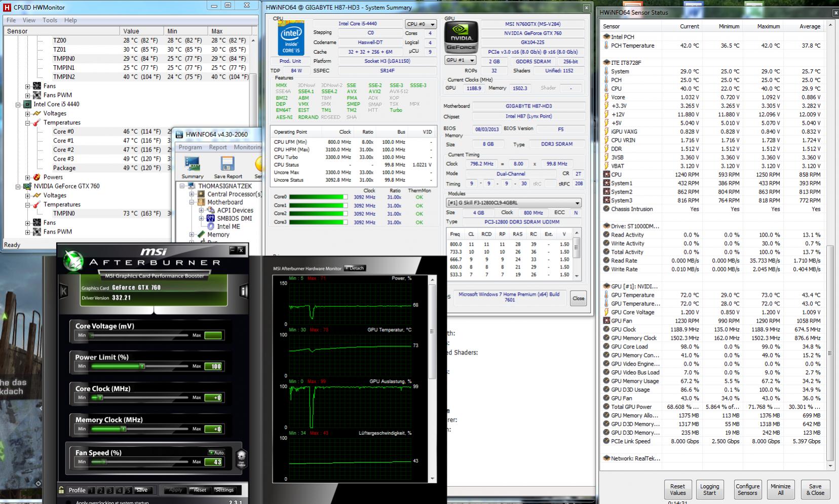Click the Core Clock slider handle

(100, 398)
